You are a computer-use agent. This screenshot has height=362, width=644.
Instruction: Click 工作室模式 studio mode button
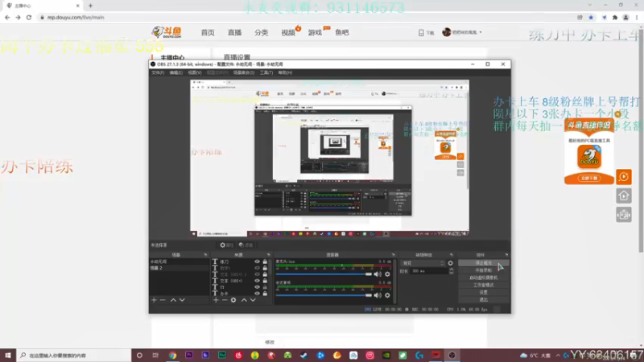coord(484,286)
